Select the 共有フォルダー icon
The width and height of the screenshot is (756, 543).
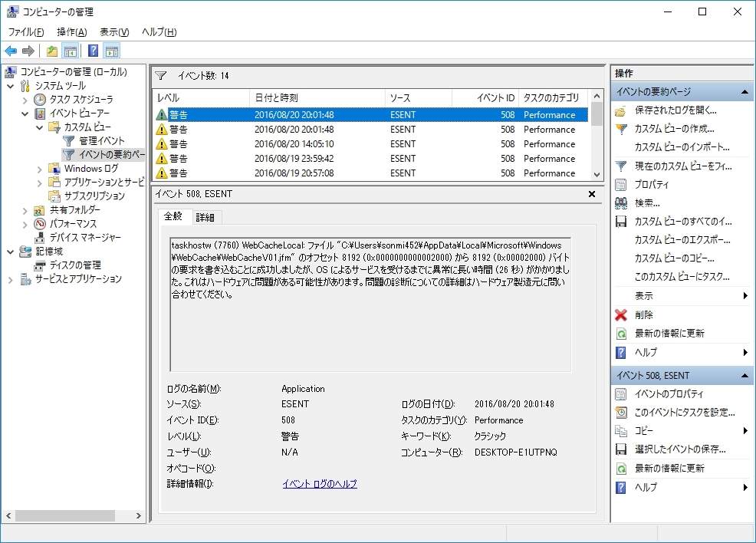(40, 210)
